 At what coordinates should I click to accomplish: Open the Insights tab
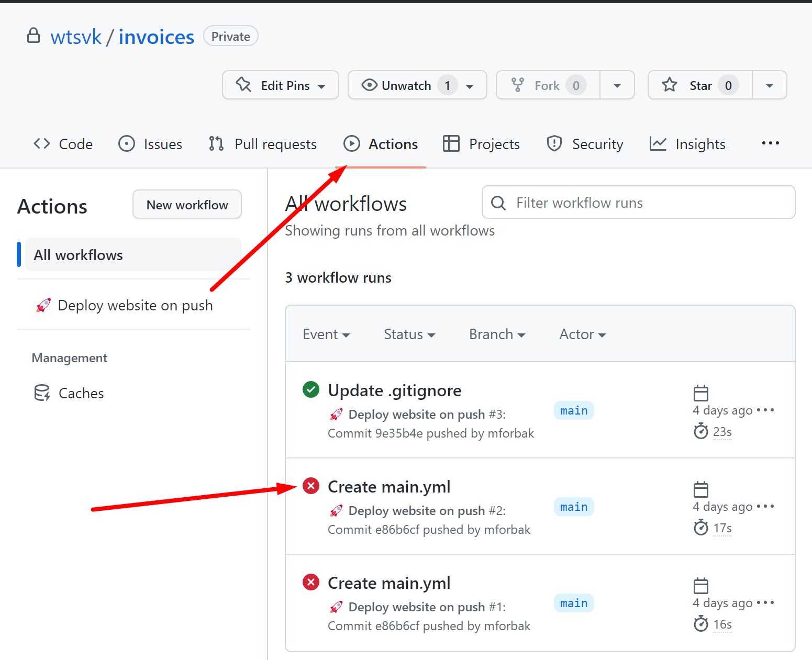[687, 144]
